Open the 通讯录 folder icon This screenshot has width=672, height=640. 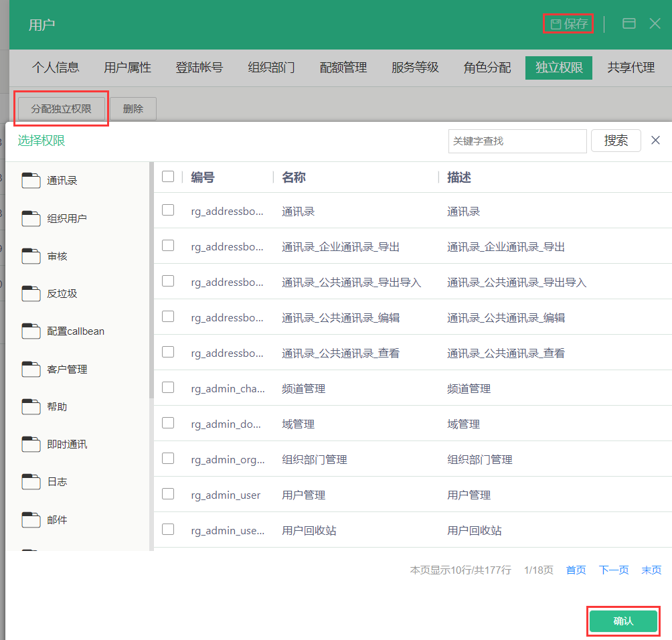click(31, 181)
